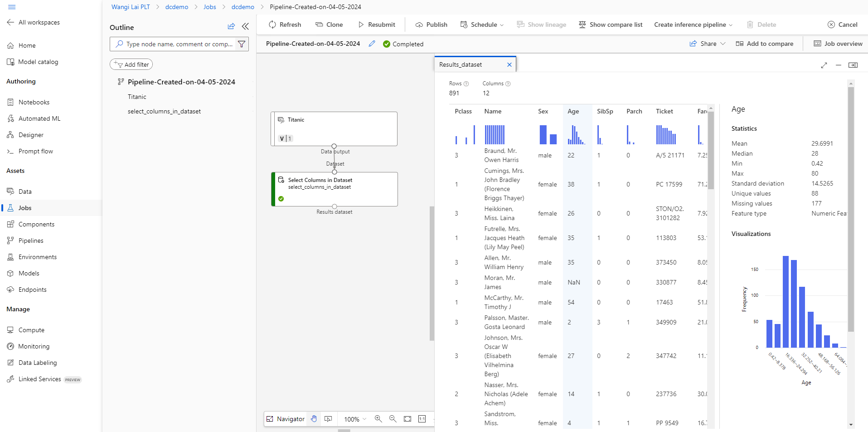Refresh the pipeline job
868x432 pixels.
tap(285, 25)
